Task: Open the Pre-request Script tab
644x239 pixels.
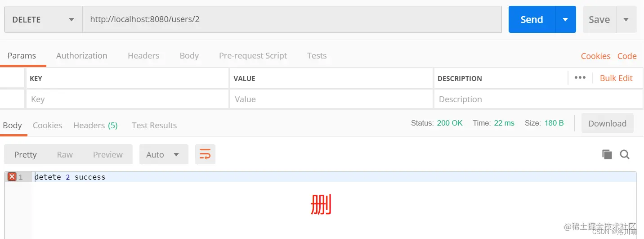Action: (253, 56)
